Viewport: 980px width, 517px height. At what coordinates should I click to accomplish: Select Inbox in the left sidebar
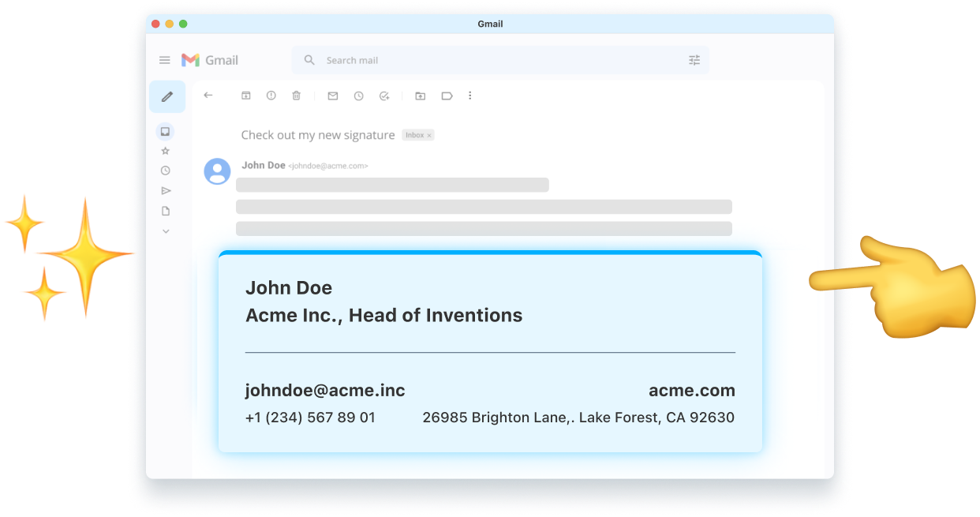[166, 132]
